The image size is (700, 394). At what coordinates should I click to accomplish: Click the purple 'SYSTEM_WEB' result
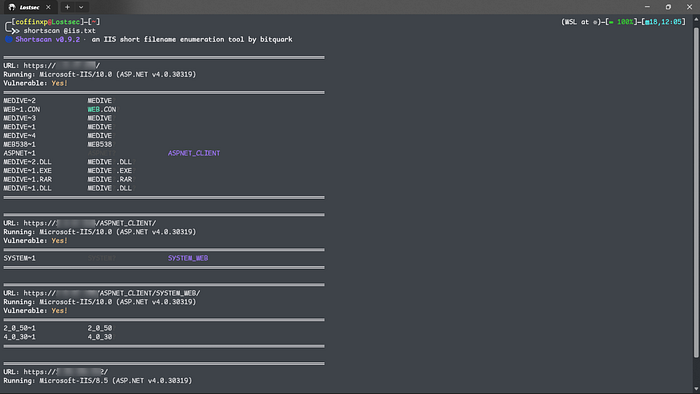[x=188, y=258]
